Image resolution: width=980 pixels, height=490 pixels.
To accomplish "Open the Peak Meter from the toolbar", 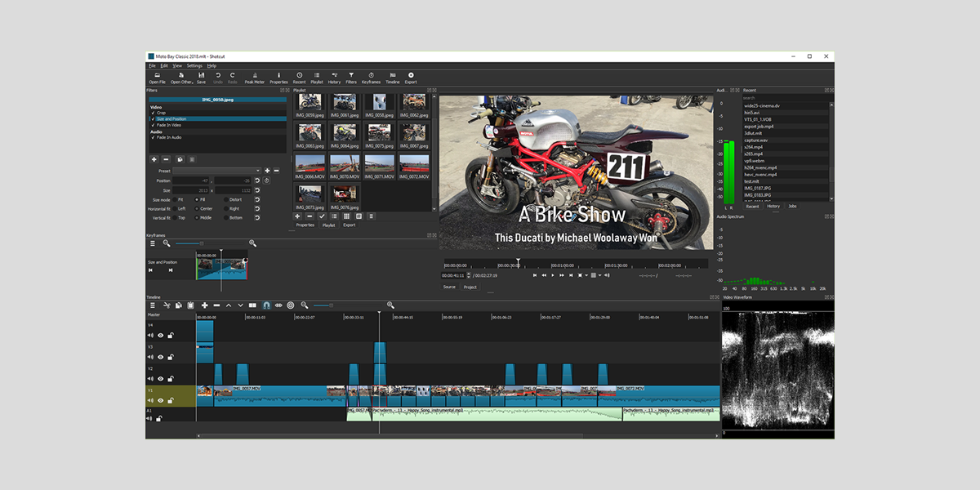I will coord(255,77).
